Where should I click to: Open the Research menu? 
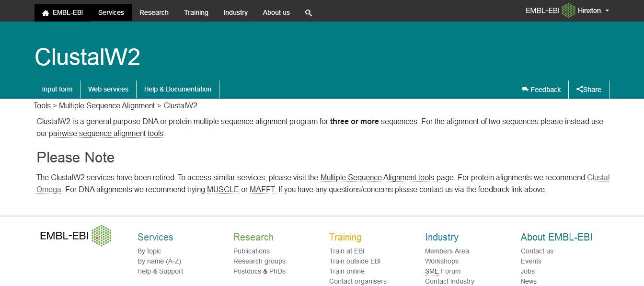(154, 12)
